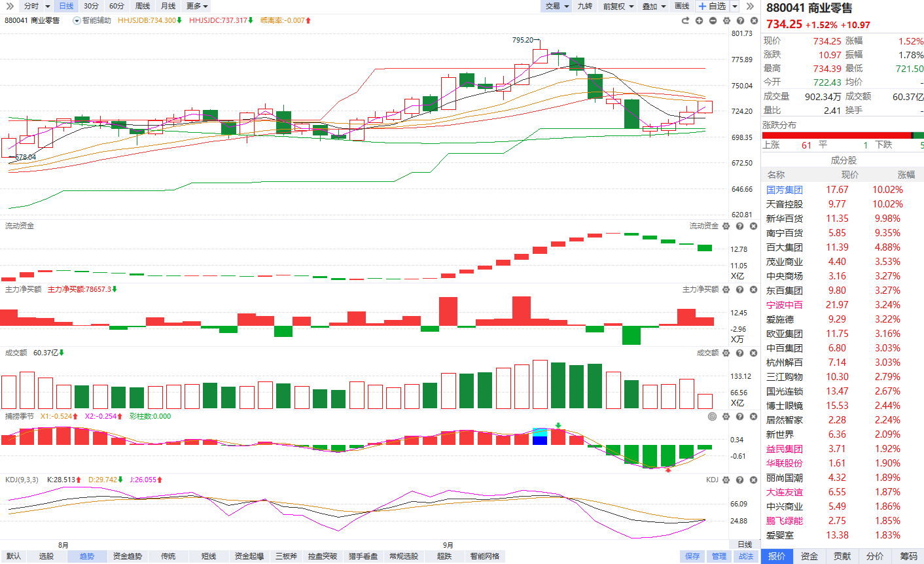Image resolution: width=924 pixels, height=564 pixels.
Task: Switch to the 周线 period tab
Action: (142, 6)
